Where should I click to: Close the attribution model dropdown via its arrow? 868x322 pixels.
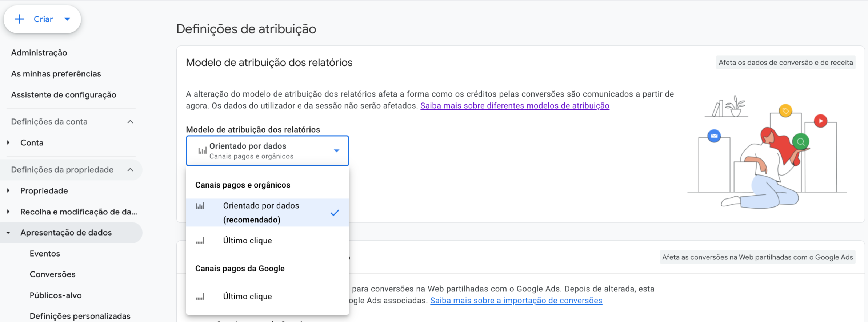coord(336,151)
